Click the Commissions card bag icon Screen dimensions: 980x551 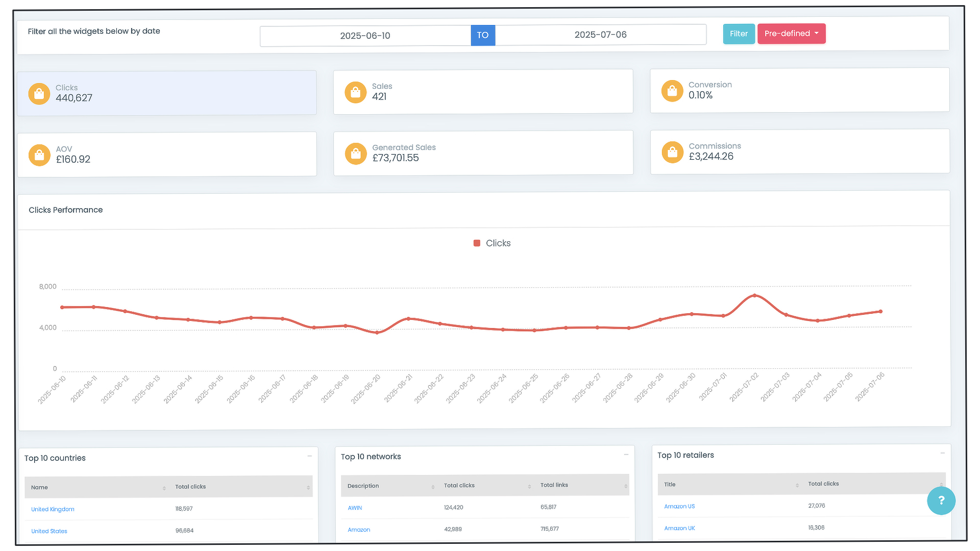pyautogui.click(x=672, y=152)
